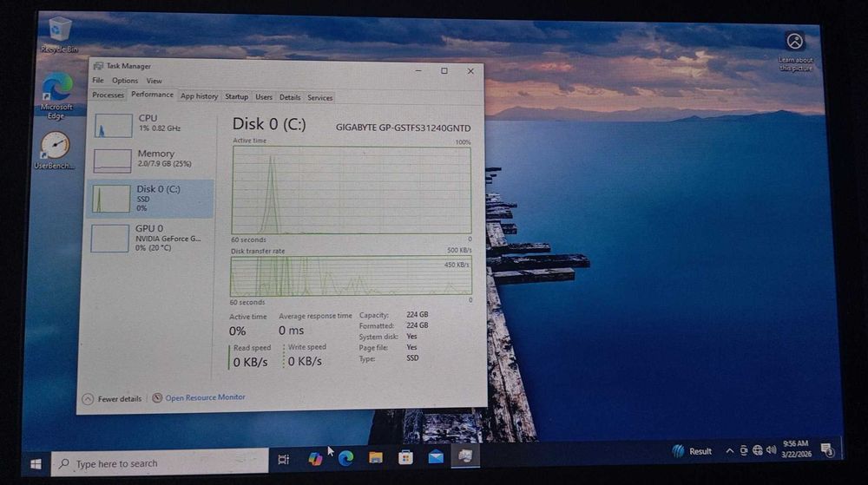Click the Average response time 0 ms value

tap(291, 331)
